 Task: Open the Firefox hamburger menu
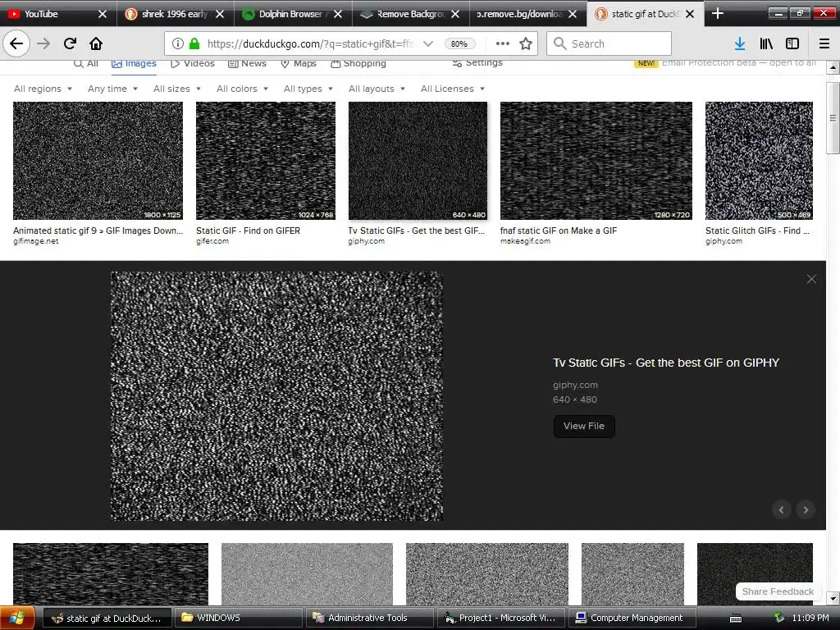[824, 43]
